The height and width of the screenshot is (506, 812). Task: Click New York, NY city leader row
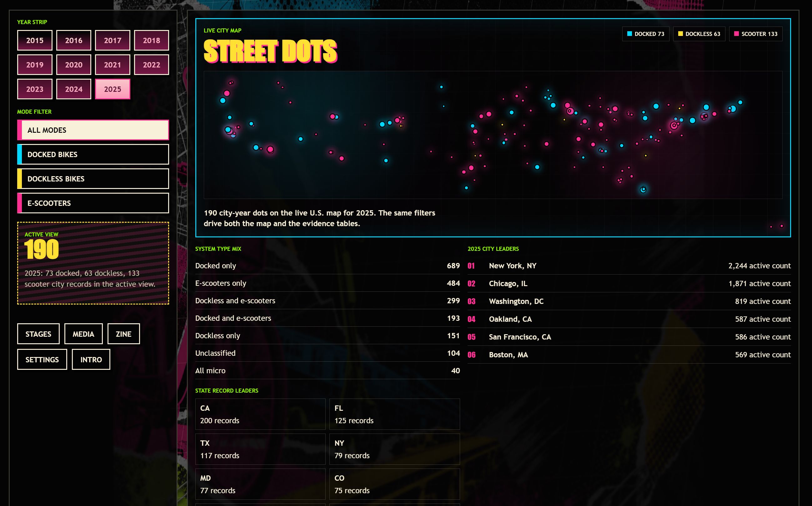[629, 266]
